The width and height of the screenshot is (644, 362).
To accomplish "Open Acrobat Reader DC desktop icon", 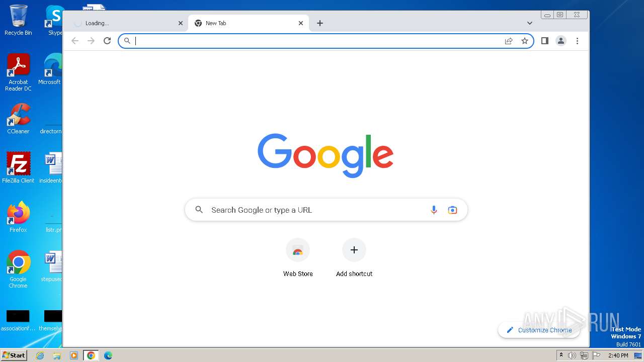I will [18, 72].
